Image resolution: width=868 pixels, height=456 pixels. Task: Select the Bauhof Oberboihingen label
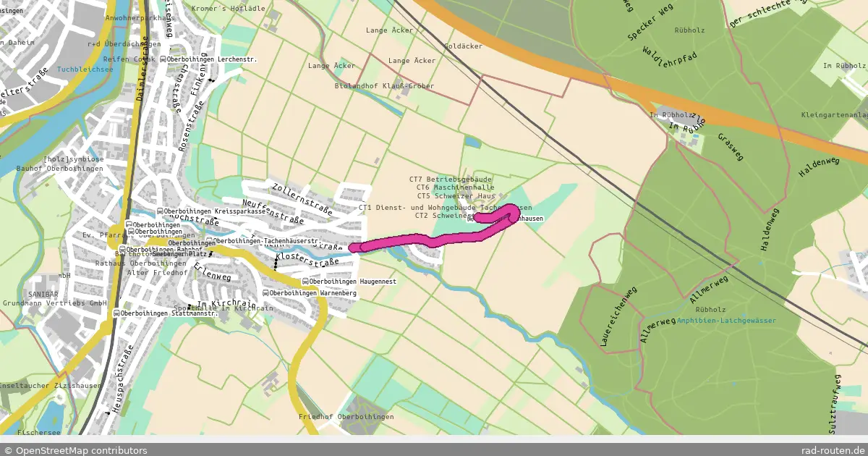tap(59, 169)
